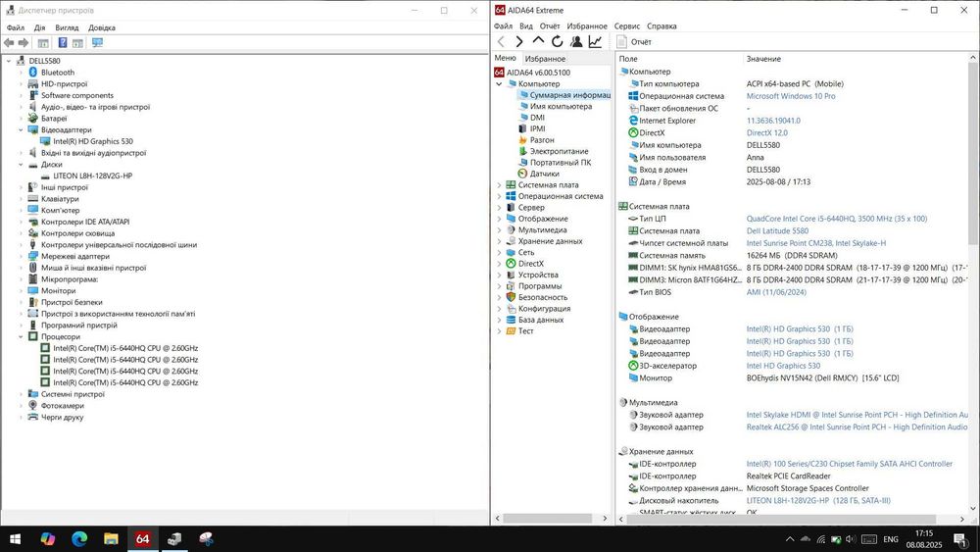Screen dimensions: 980x552
Task: Open Microsoft Edge from taskbar
Action: click(x=79, y=539)
